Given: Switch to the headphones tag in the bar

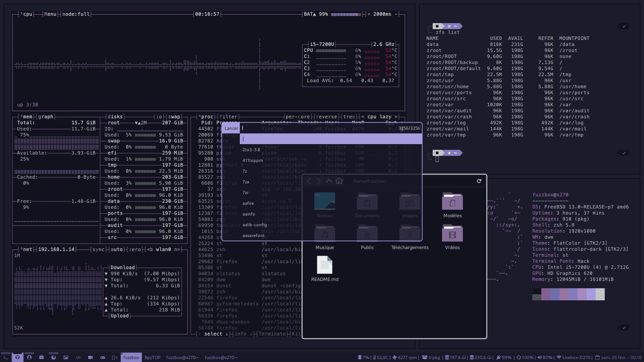Looking at the screenshot, I should (17, 357).
